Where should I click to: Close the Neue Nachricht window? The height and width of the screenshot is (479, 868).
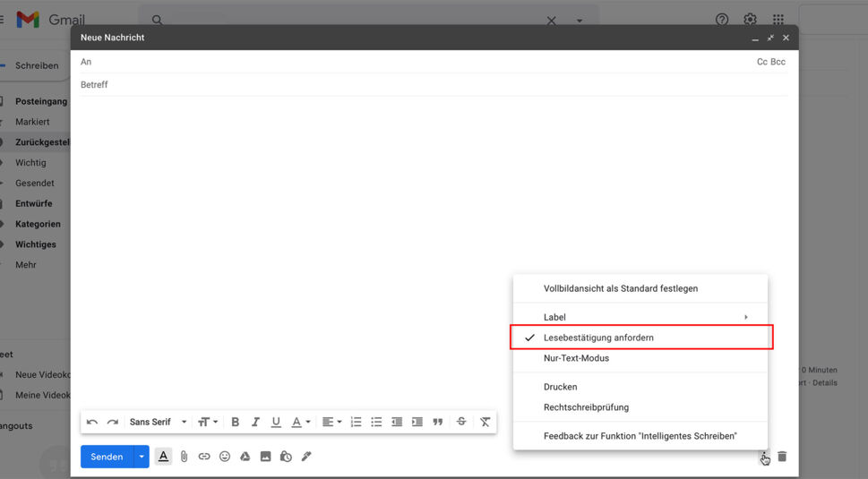(x=786, y=38)
